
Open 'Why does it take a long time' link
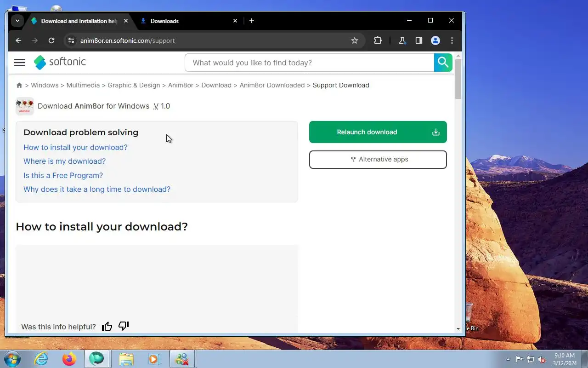pyautogui.click(x=97, y=189)
